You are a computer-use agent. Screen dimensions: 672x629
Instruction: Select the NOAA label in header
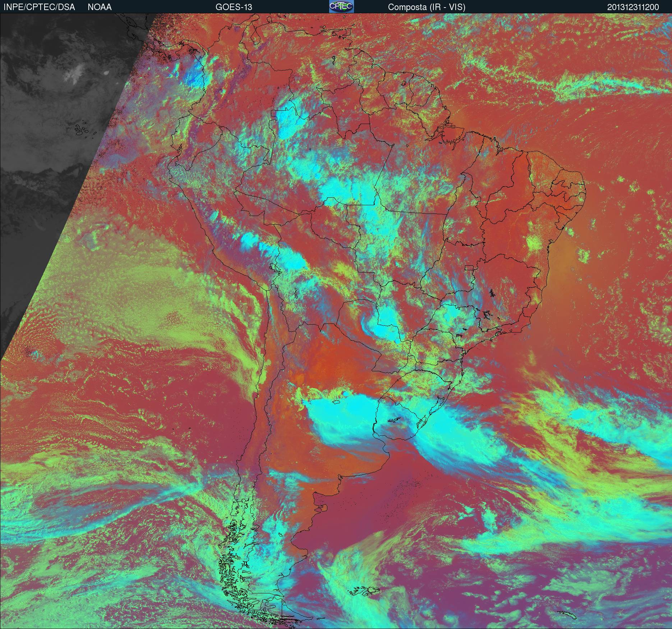(x=100, y=7)
